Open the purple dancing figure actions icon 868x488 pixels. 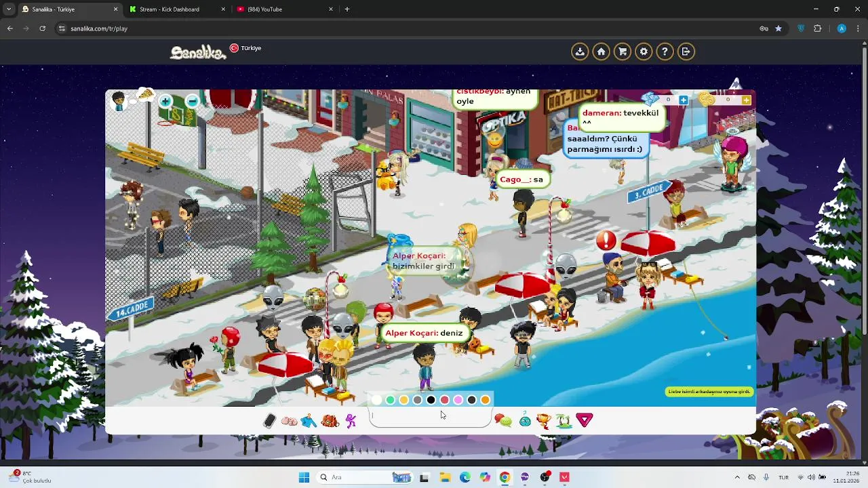[351, 421]
